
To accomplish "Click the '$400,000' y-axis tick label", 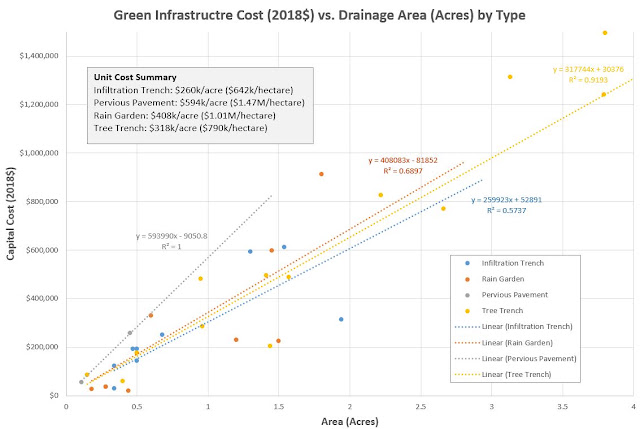I will tap(42, 299).
